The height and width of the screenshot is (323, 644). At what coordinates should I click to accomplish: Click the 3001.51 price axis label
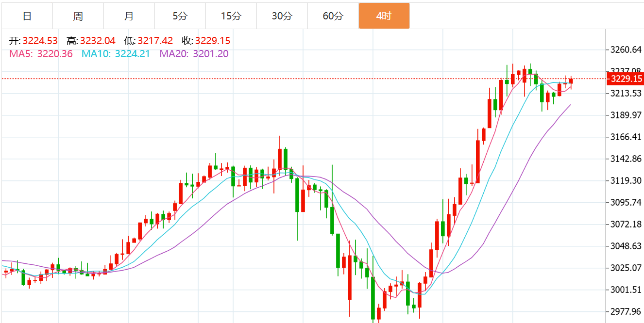627,290
